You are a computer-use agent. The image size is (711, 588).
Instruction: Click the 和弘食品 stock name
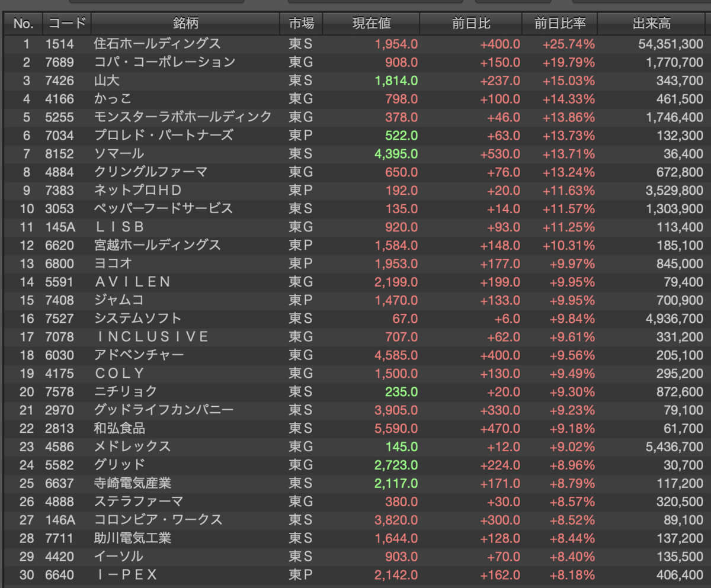tap(120, 429)
